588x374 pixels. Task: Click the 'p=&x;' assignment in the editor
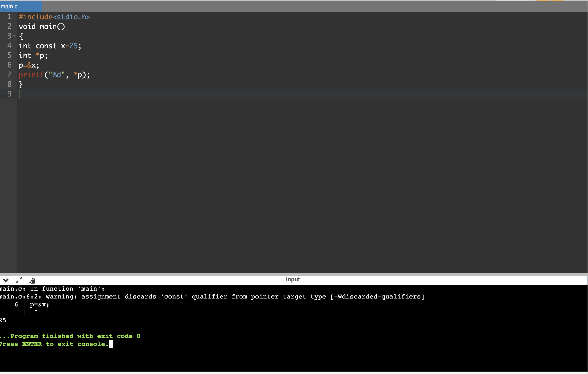pyautogui.click(x=29, y=65)
